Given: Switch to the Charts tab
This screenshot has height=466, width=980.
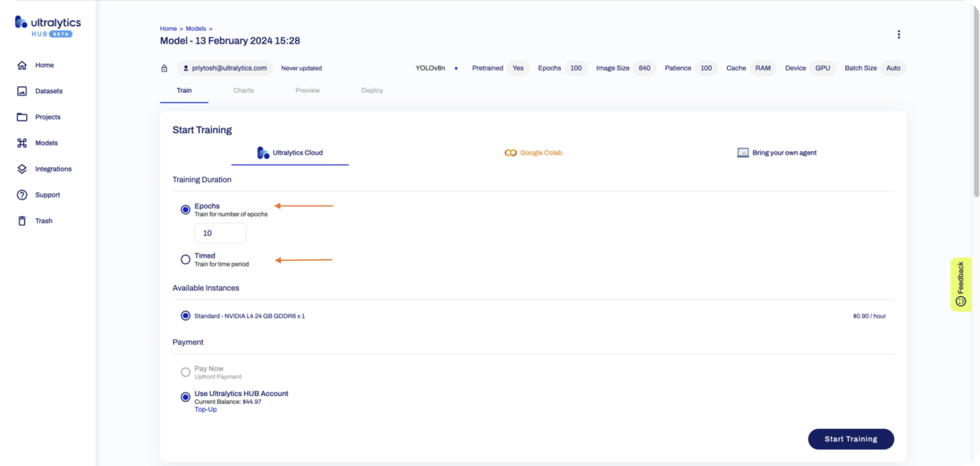Looking at the screenshot, I should coord(243,90).
